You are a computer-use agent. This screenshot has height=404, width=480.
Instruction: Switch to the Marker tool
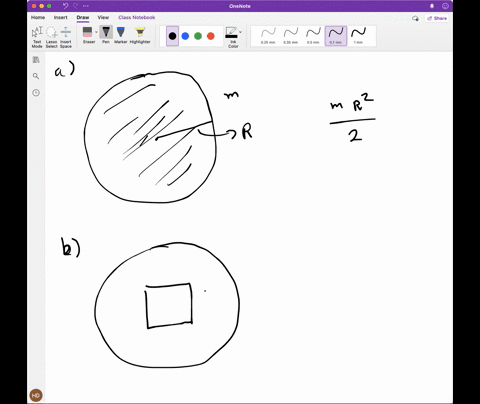121,35
